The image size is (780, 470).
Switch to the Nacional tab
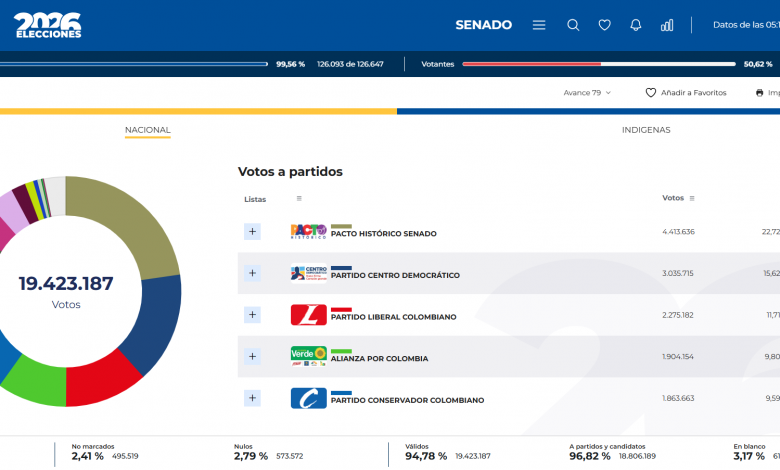(147, 130)
